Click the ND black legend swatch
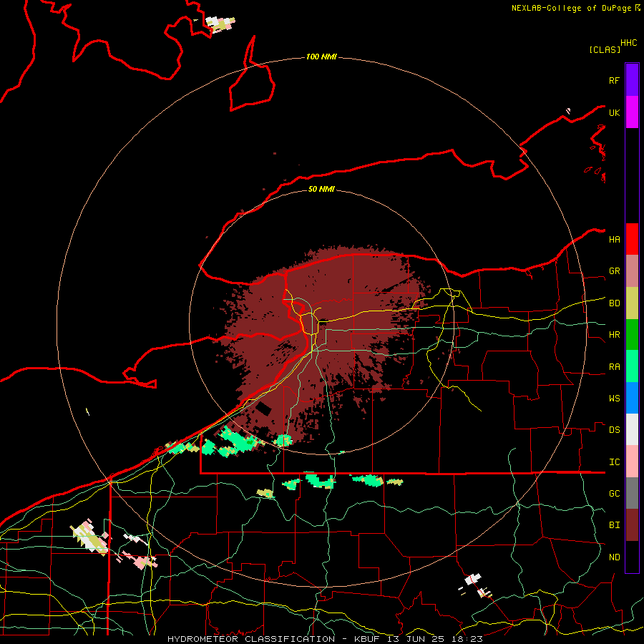The image size is (644, 644). tap(632, 557)
